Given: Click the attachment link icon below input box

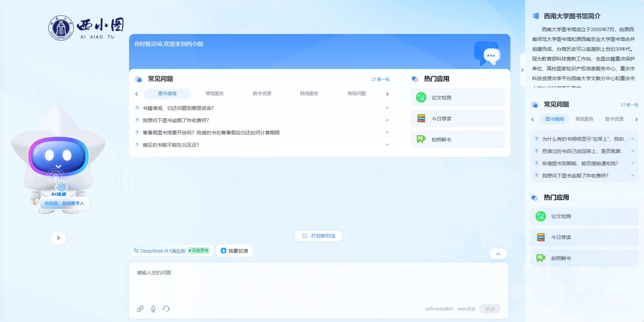Looking at the screenshot, I should coord(141,309).
